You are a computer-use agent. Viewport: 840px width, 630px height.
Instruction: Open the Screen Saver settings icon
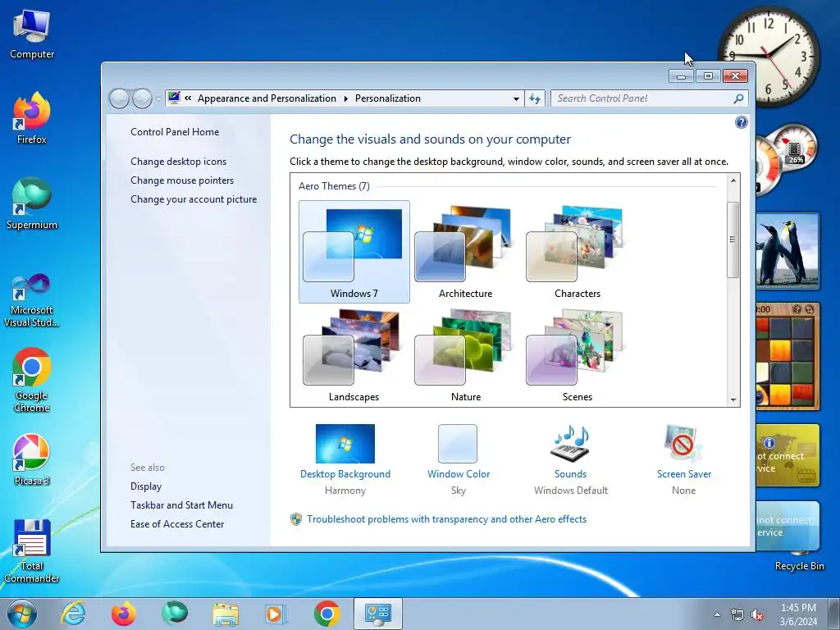point(683,444)
